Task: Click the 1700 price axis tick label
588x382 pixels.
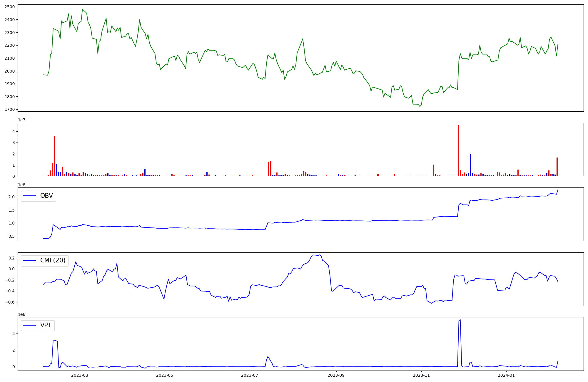Action: pos(10,109)
